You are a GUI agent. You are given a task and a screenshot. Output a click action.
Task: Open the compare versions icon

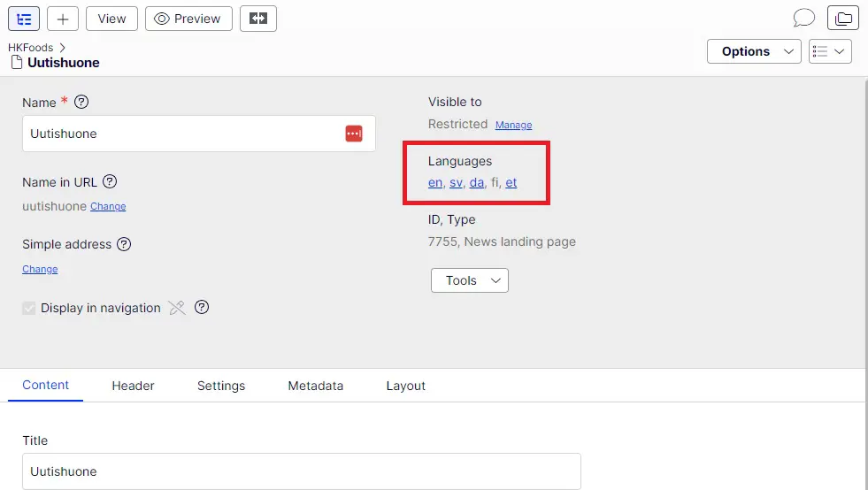(258, 19)
